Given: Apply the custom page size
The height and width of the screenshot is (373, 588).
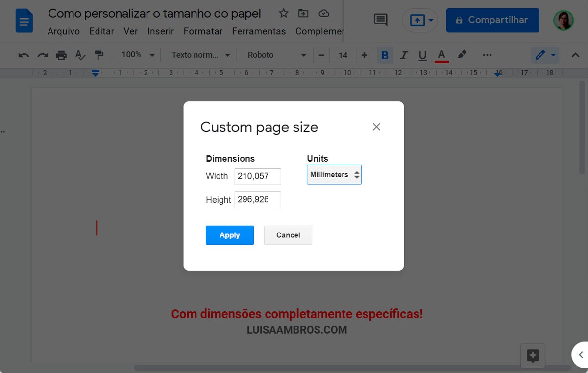Looking at the screenshot, I should [229, 235].
